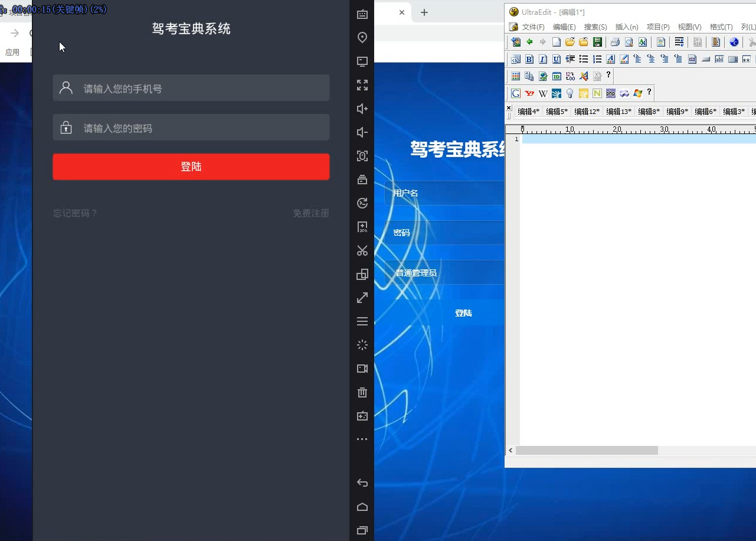Viewport: 756px width, 541px height.
Task: Click the trash can icon in emulator sidebar
Action: [x=362, y=392]
